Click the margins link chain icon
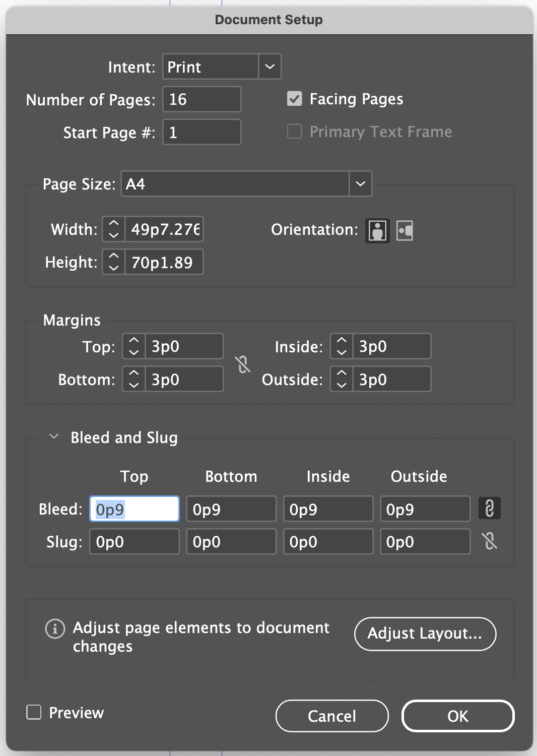Image resolution: width=537 pixels, height=756 pixels. coord(243,364)
